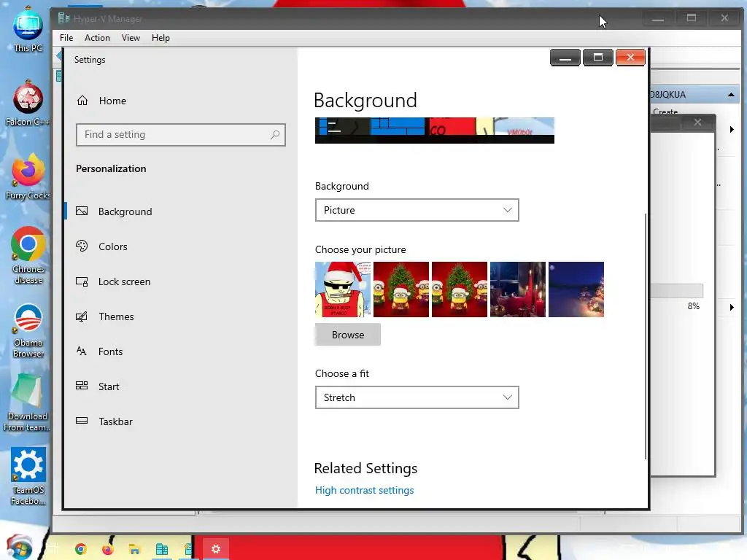Click the desktop background preview image
This screenshot has height=560, width=747.
pos(435,131)
